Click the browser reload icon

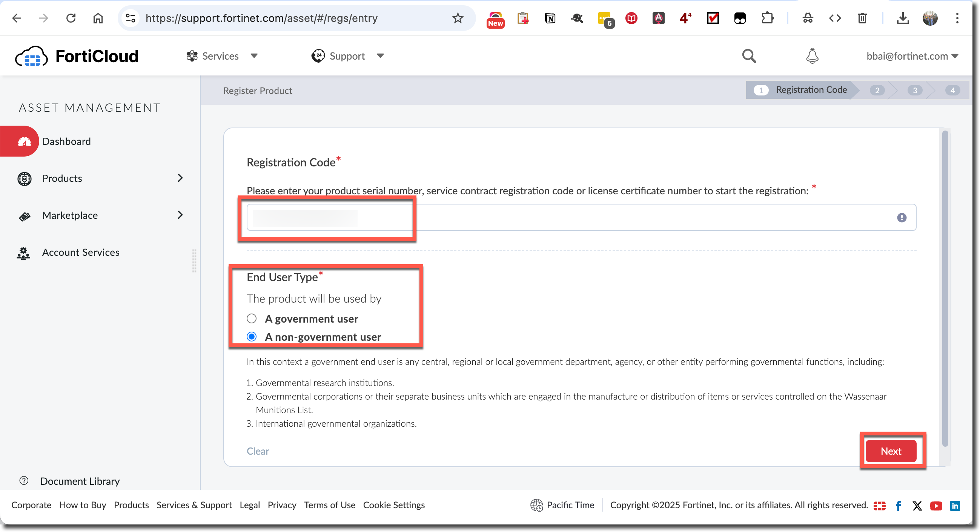pos(71,18)
